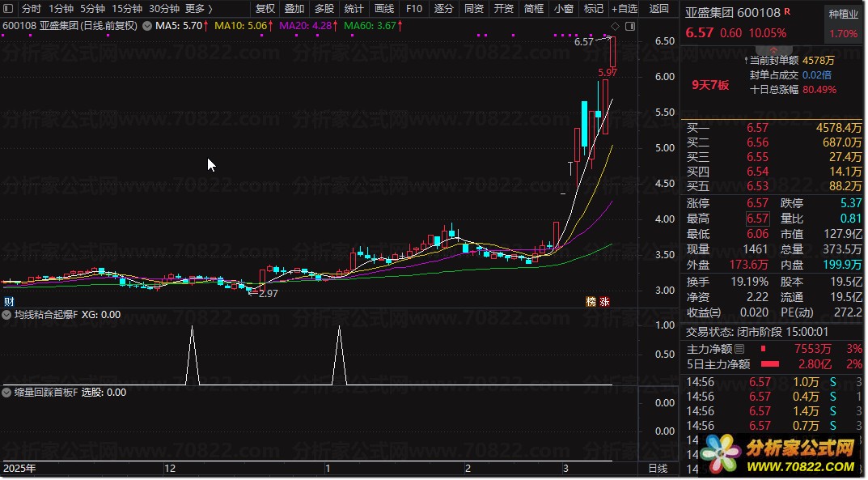The height and width of the screenshot is (480, 868).
Task: Click the 榜 ranking marker icon
Action: tap(591, 302)
